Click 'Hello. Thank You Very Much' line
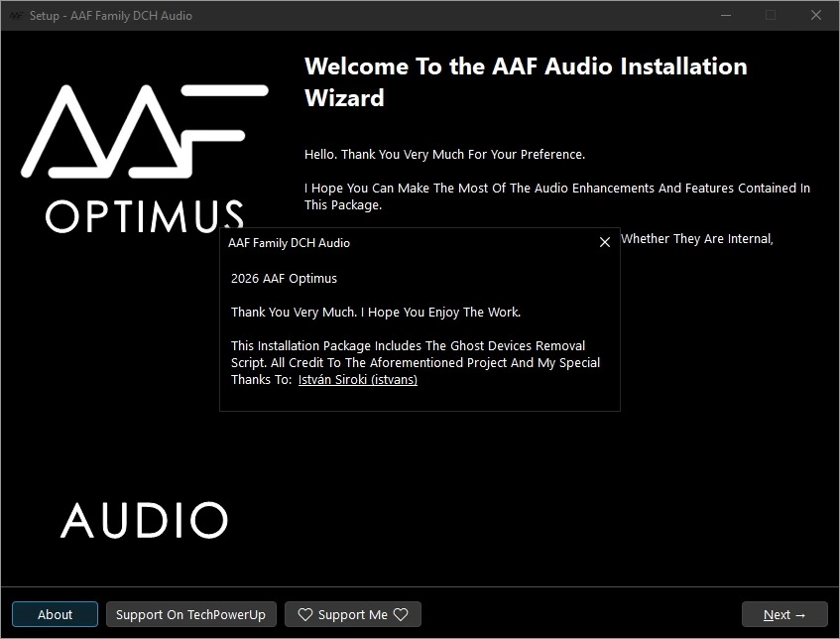 click(x=444, y=155)
